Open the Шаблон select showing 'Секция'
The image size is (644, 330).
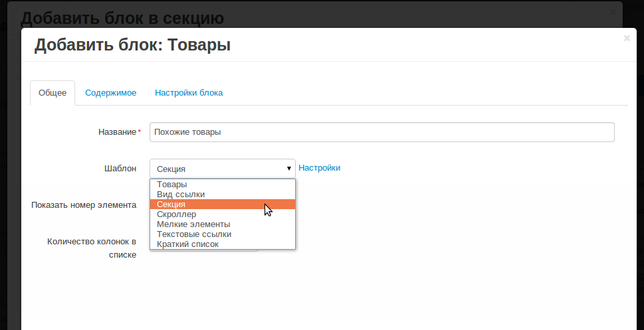[x=222, y=169]
